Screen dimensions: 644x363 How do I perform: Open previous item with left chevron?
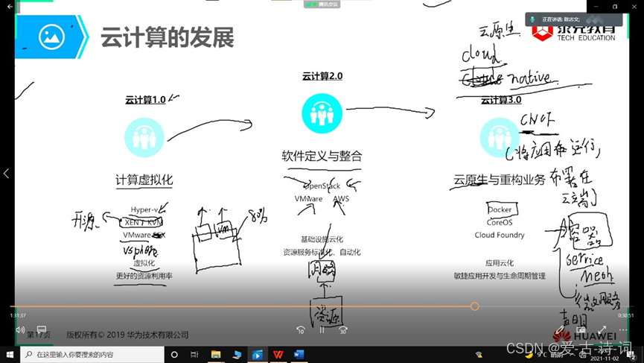[x=6, y=174]
